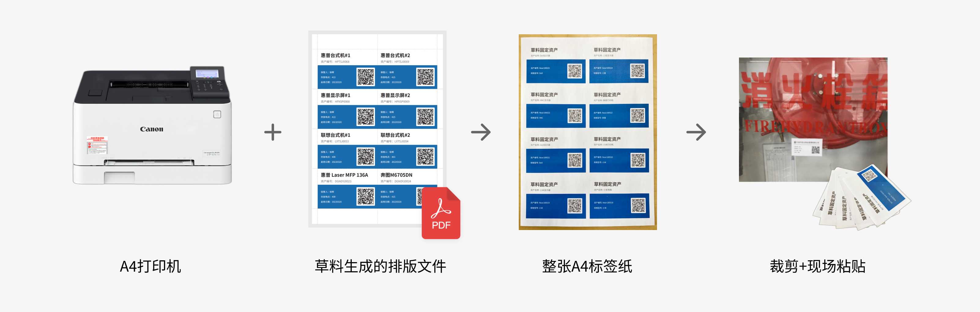Click the caption A4打印机
Image resolution: width=980 pixels, height=312 pixels.
[150, 266]
